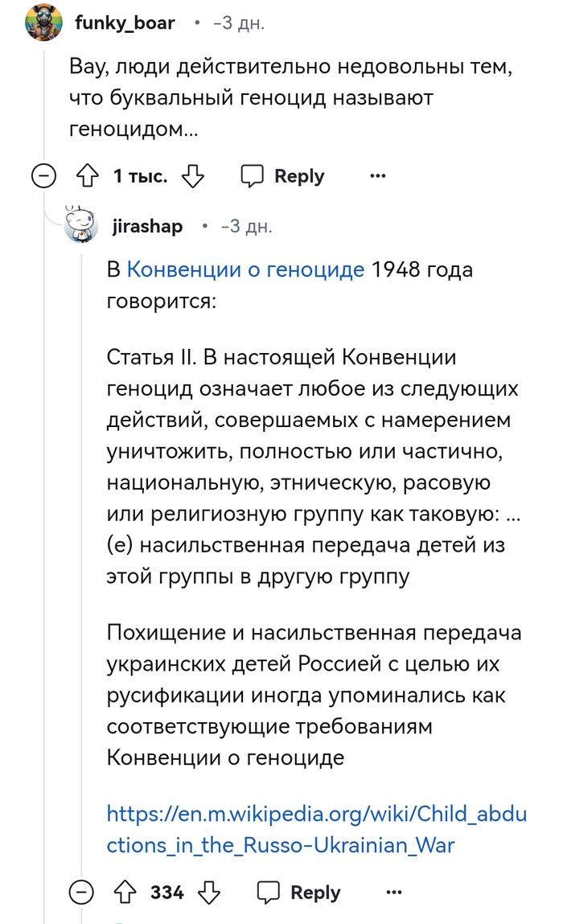Downvote jirashap's comment
This screenshot has width=563, height=924.
[x=209, y=893]
